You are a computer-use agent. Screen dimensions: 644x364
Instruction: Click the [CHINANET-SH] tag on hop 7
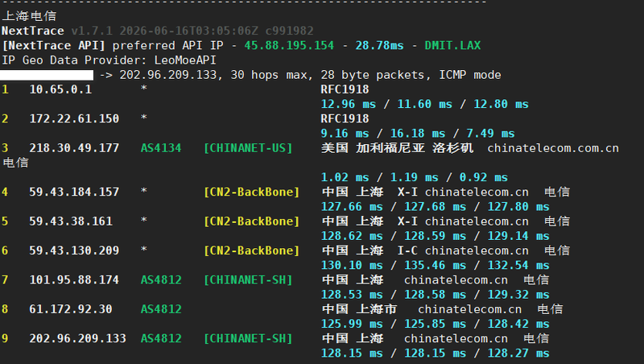(248, 279)
